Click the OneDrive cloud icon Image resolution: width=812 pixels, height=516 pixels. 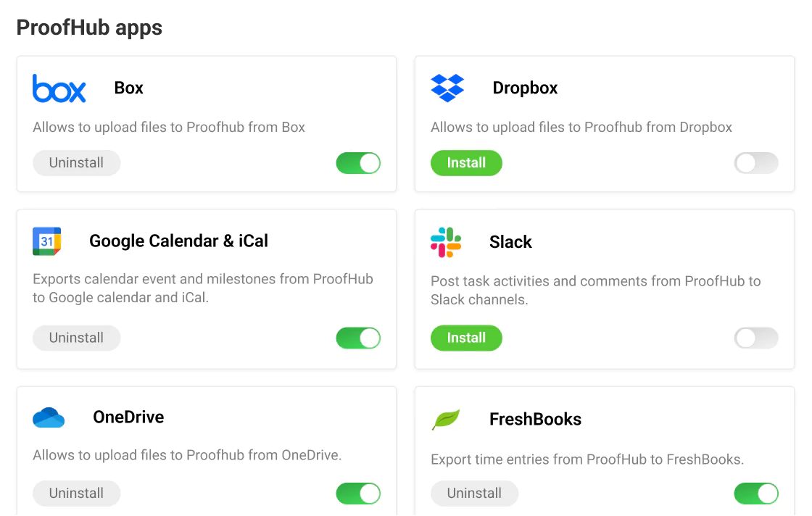tap(48, 417)
